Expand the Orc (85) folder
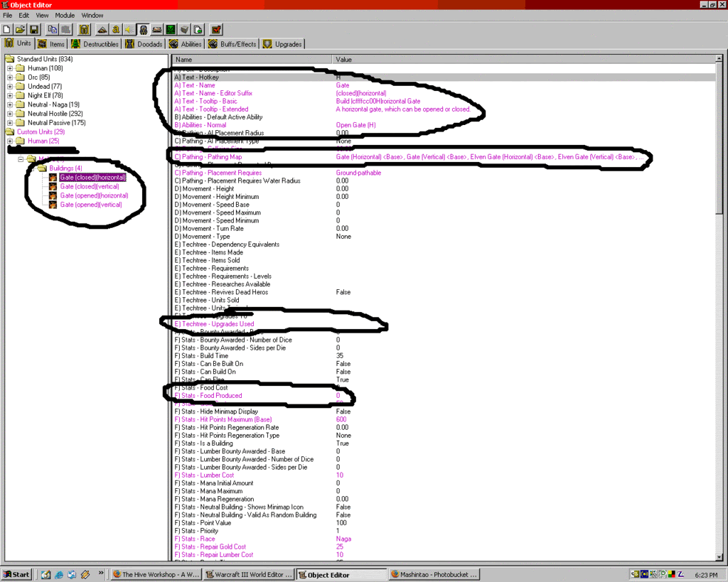Image resolution: width=728 pixels, height=582 pixels. [10, 77]
